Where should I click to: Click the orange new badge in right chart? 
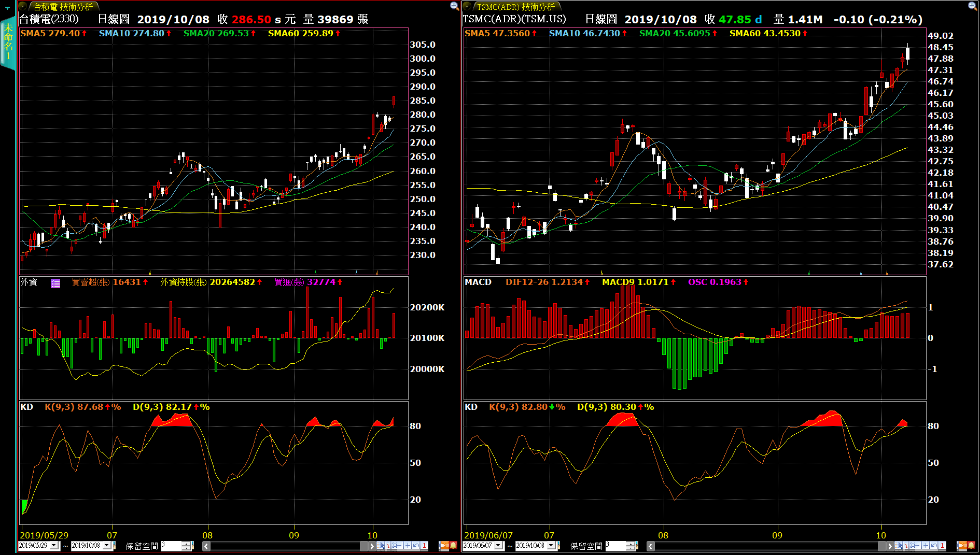click(962, 546)
